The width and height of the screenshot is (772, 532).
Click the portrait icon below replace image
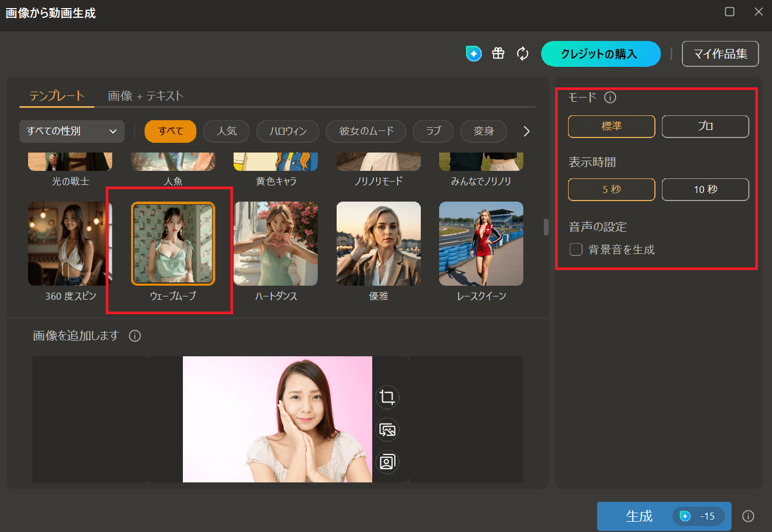click(387, 462)
